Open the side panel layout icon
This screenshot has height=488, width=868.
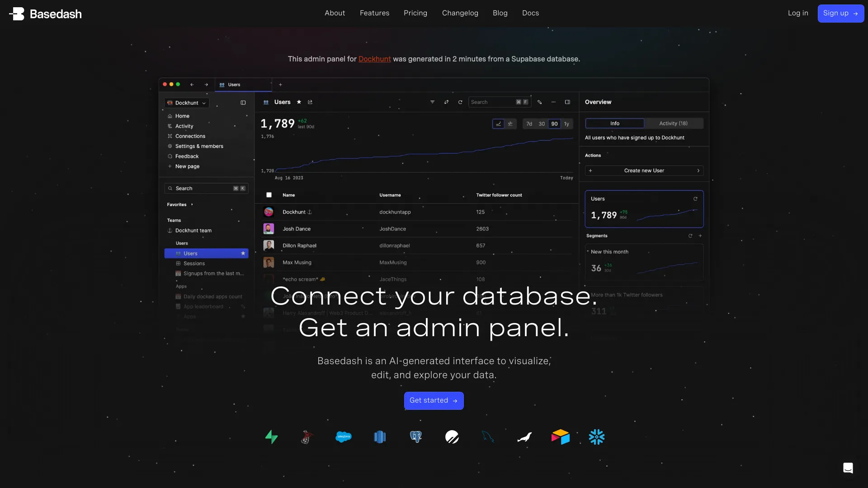pyautogui.click(x=567, y=102)
